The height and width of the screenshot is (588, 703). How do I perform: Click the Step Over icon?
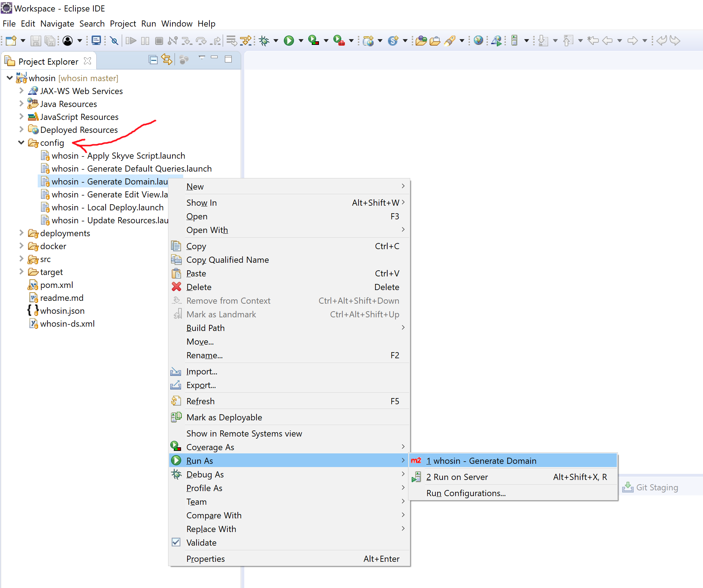[x=201, y=41]
